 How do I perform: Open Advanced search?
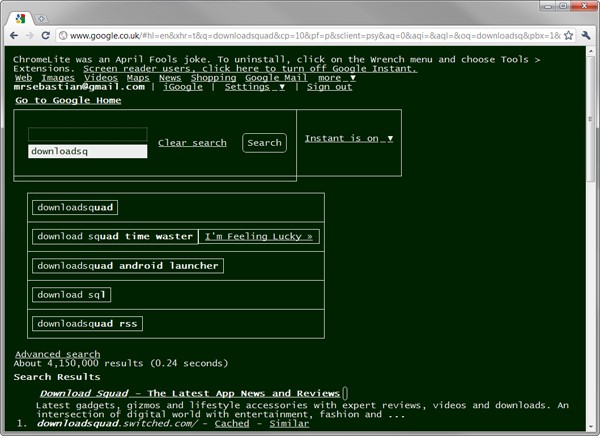[x=58, y=354]
